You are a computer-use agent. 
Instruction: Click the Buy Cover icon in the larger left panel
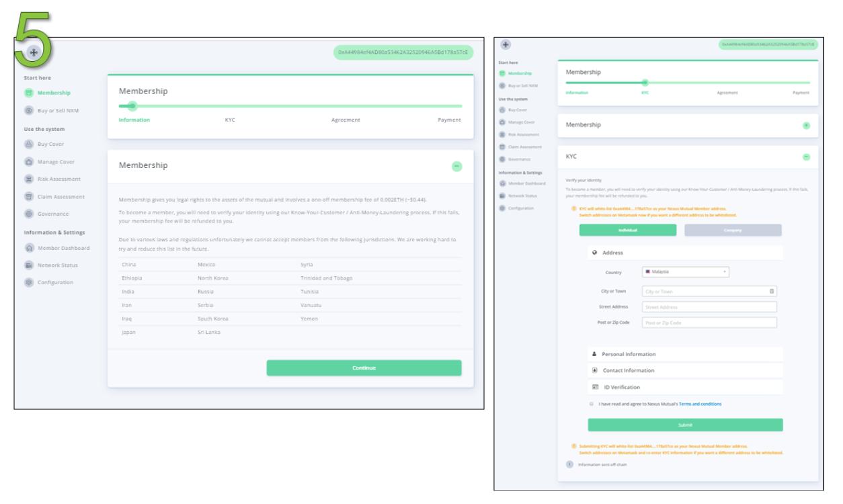(30, 144)
